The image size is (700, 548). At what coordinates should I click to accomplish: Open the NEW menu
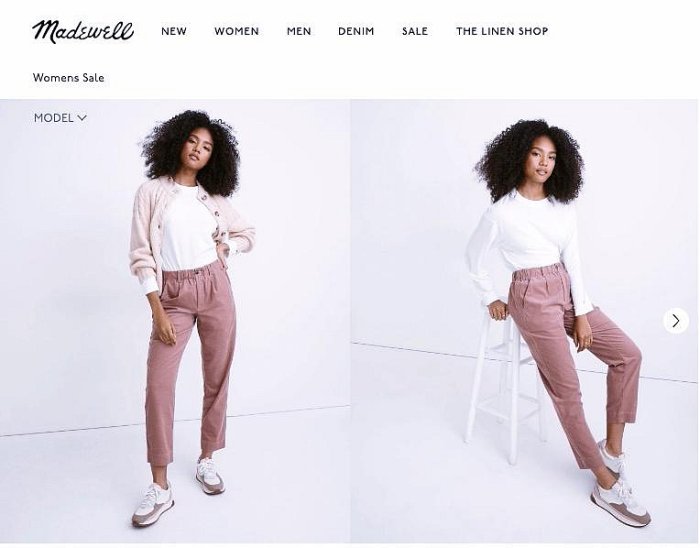[174, 31]
